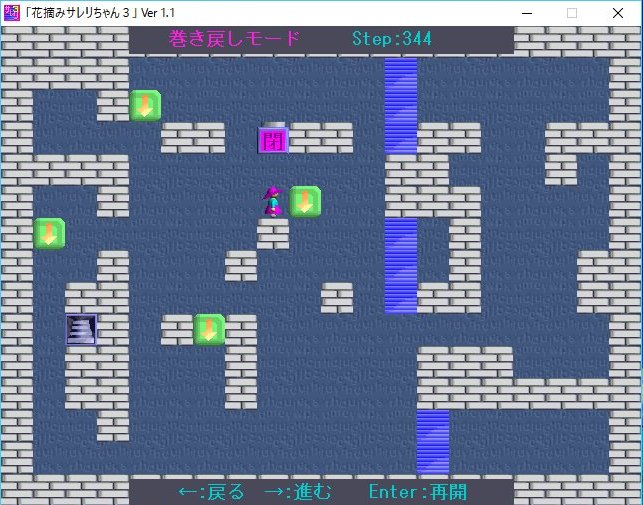Click the Enter:再開 resume label
The height and width of the screenshot is (505, 643).
click(417, 492)
